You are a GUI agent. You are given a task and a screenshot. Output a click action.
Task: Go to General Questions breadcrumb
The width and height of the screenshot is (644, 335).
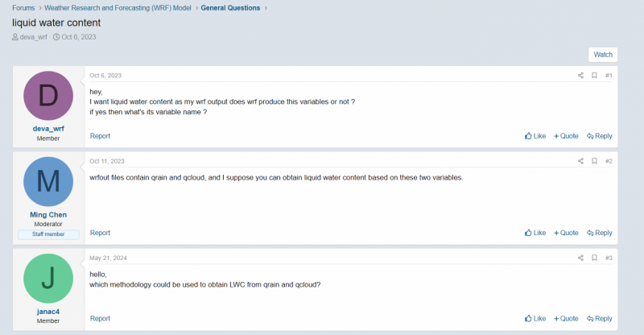pyautogui.click(x=230, y=8)
